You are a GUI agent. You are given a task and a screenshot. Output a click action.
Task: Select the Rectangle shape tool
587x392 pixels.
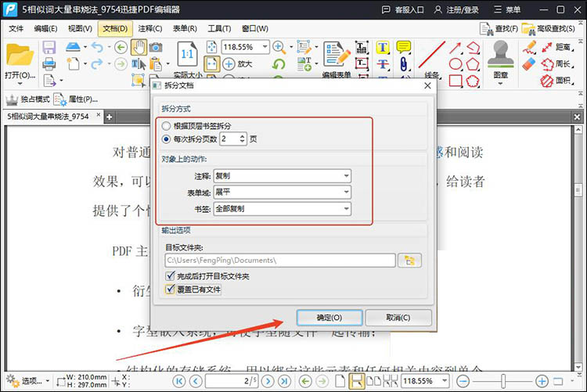[456, 81]
